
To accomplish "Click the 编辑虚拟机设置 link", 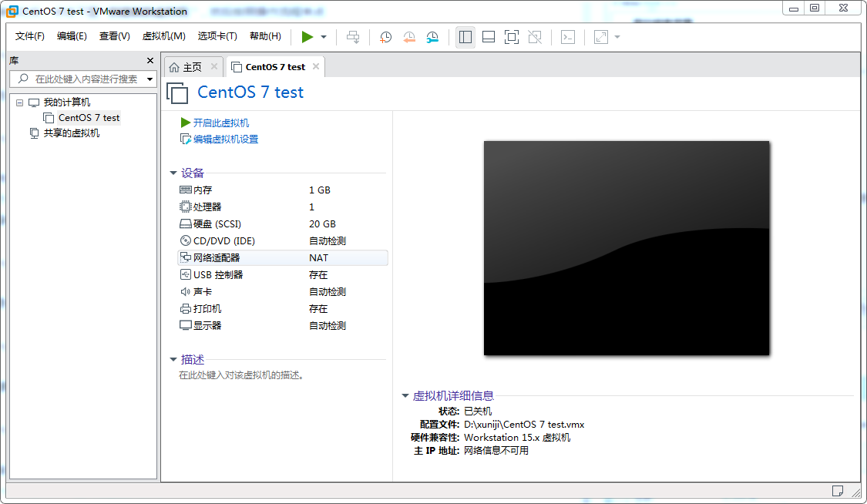I will 226,139.
